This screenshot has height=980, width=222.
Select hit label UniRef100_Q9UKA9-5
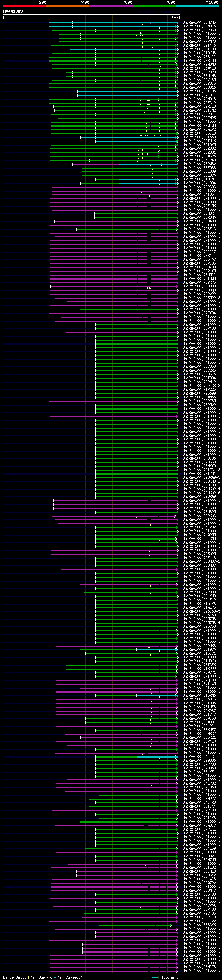[x=201, y=477]
